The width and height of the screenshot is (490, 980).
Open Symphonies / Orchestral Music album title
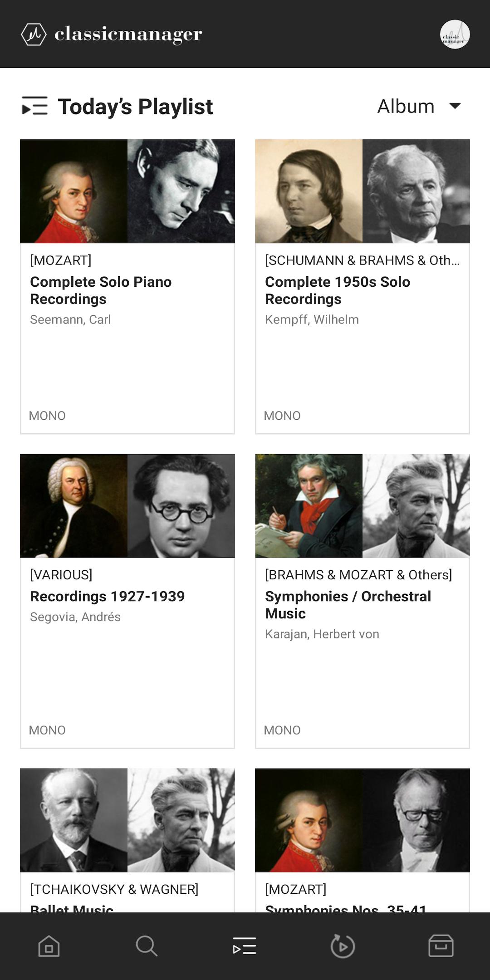click(348, 605)
